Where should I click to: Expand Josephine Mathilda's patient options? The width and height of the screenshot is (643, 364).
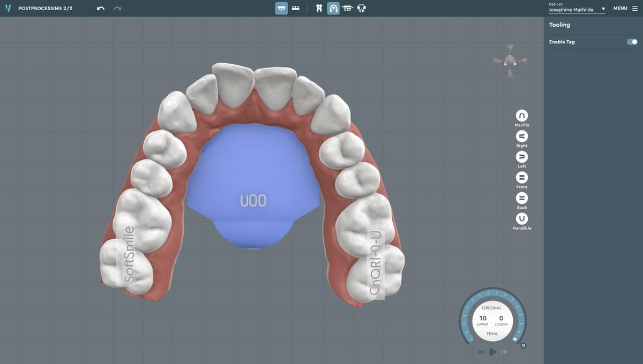coord(603,9)
